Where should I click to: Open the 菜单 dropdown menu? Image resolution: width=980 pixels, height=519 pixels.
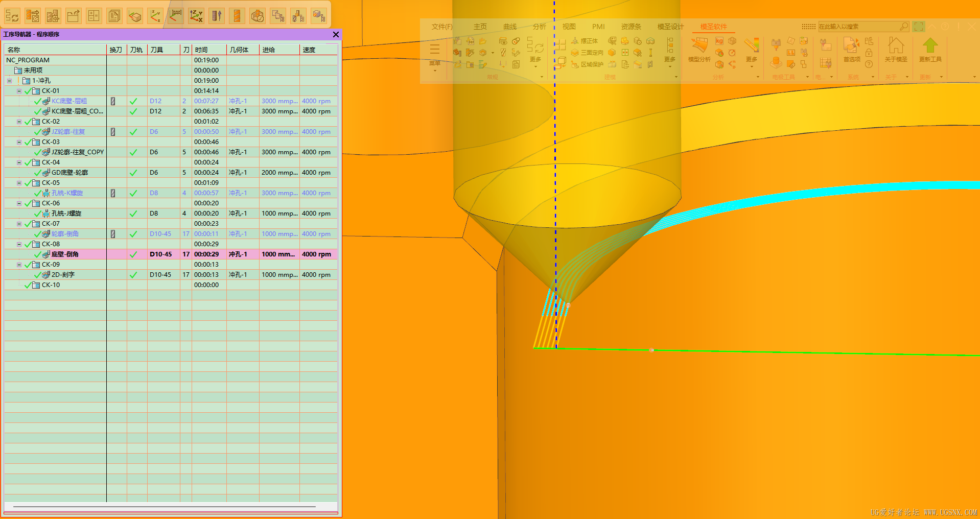[435, 56]
